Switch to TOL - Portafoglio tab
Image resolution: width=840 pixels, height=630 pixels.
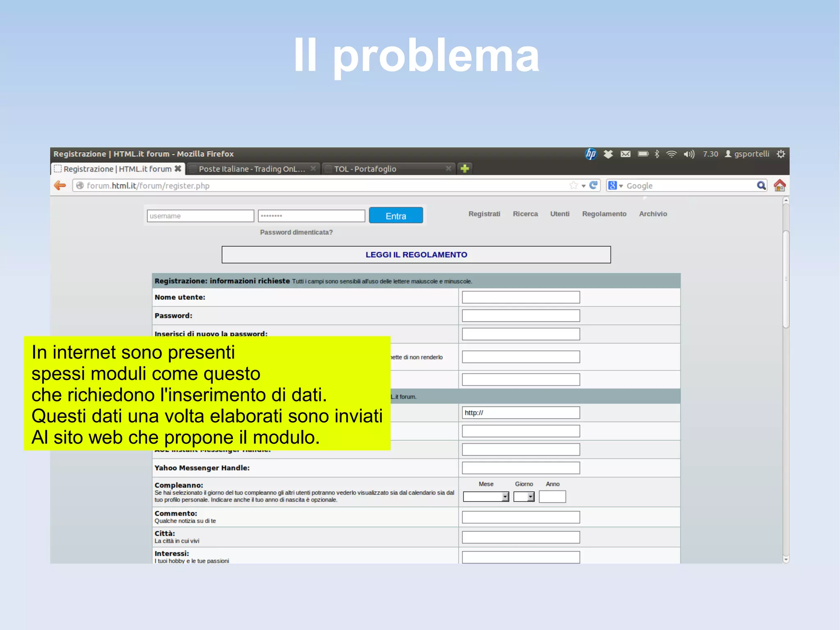click(365, 169)
